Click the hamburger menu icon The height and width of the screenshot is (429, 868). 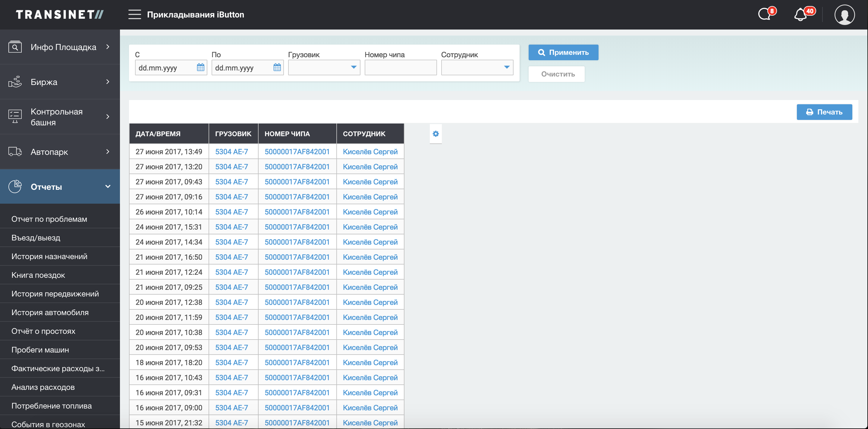[x=134, y=14]
